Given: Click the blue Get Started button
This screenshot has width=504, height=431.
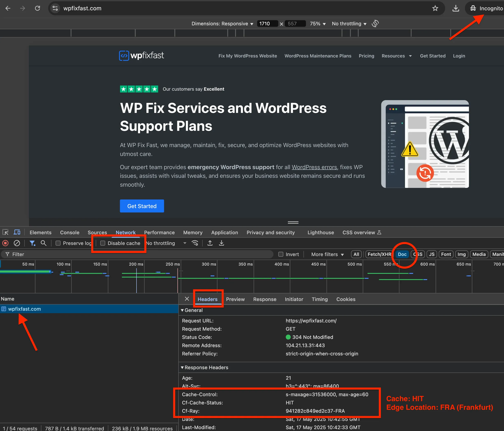Looking at the screenshot, I should (x=142, y=206).
